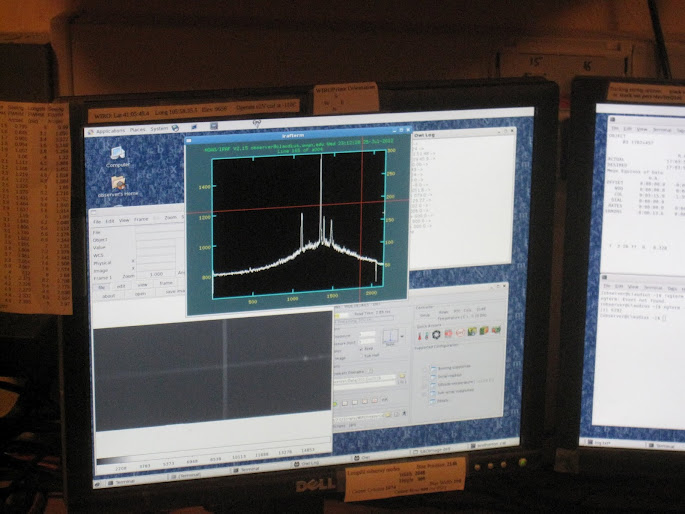Open the View menu in DS9 window
Screen dimensions: 685x514
pyautogui.click(x=124, y=220)
